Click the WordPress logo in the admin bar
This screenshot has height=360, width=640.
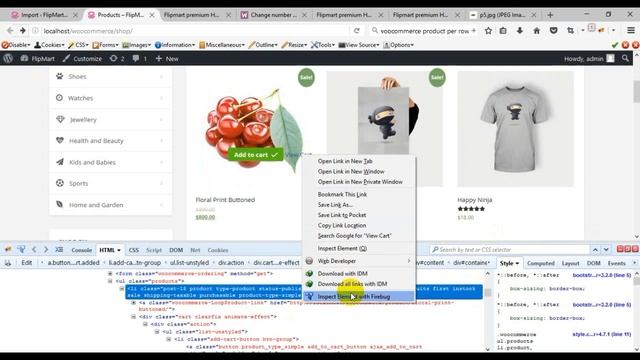tap(8, 59)
